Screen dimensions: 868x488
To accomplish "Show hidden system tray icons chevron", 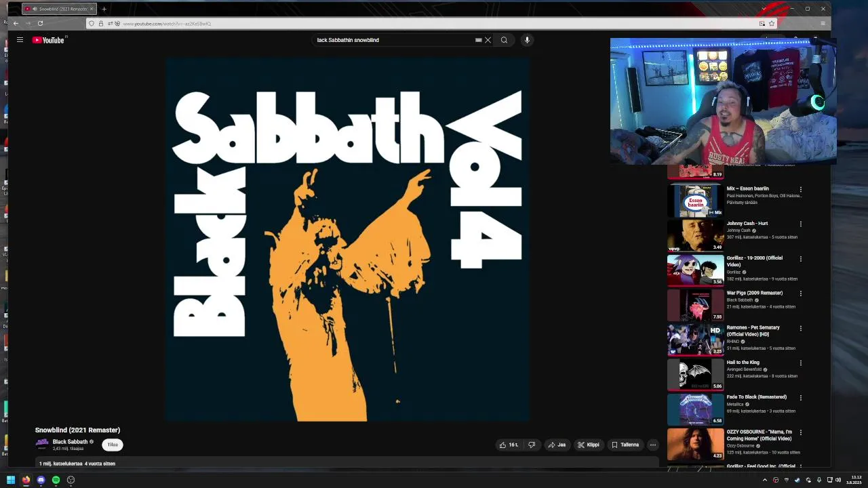I will (765, 480).
